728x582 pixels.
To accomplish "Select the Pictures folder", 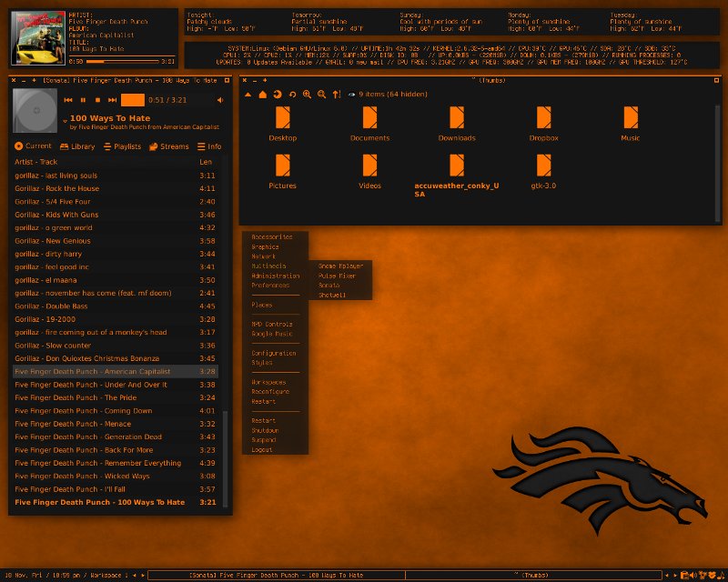I will pyautogui.click(x=283, y=172).
